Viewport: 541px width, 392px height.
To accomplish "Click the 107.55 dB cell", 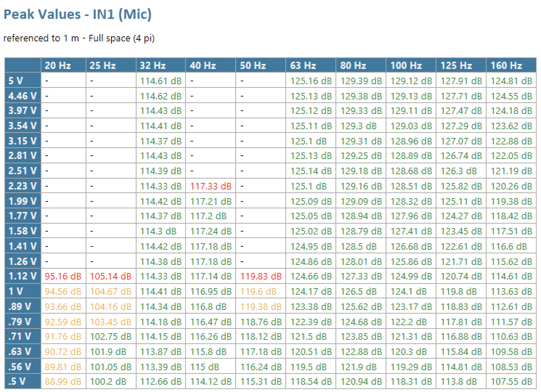I will point(511,382).
